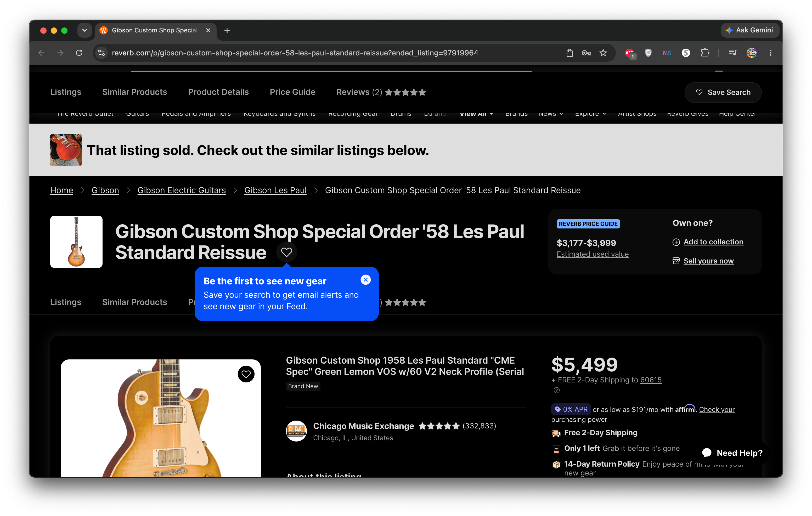Close the blue new gear tooltip

365,280
